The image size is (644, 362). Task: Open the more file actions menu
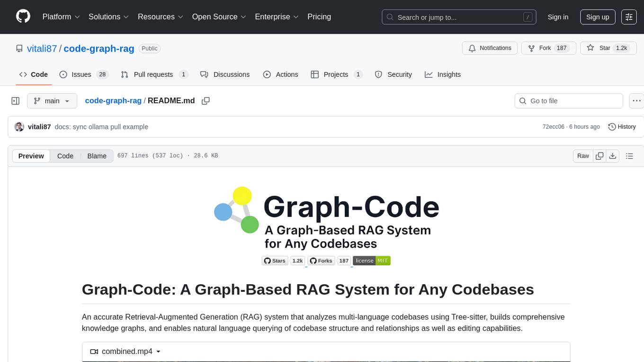[x=636, y=101]
